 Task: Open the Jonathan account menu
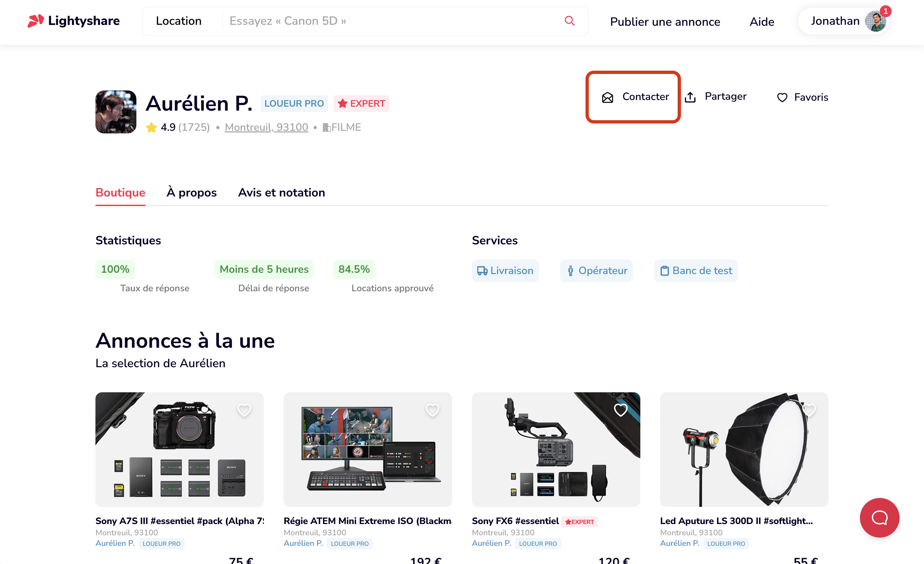[x=843, y=21]
